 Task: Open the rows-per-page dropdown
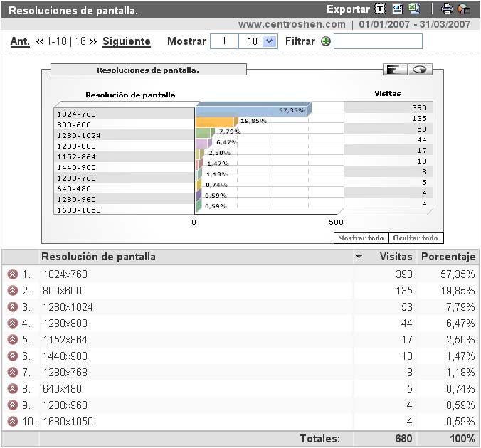pyautogui.click(x=269, y=41)
